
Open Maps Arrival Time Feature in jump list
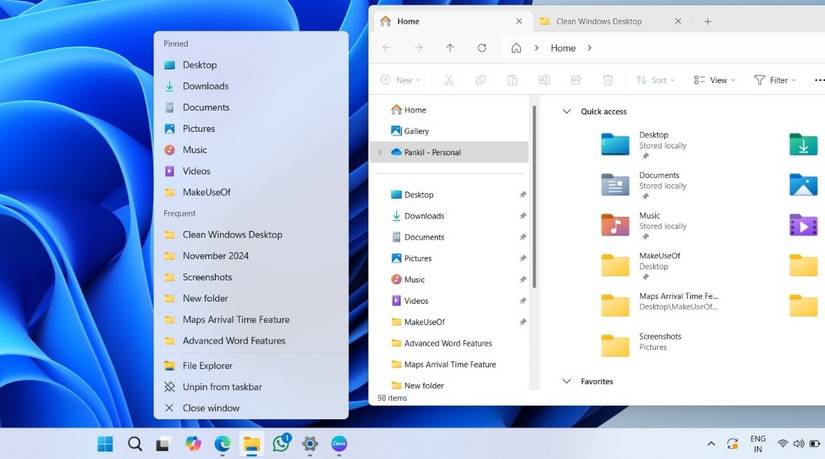(x=251, y=320)
